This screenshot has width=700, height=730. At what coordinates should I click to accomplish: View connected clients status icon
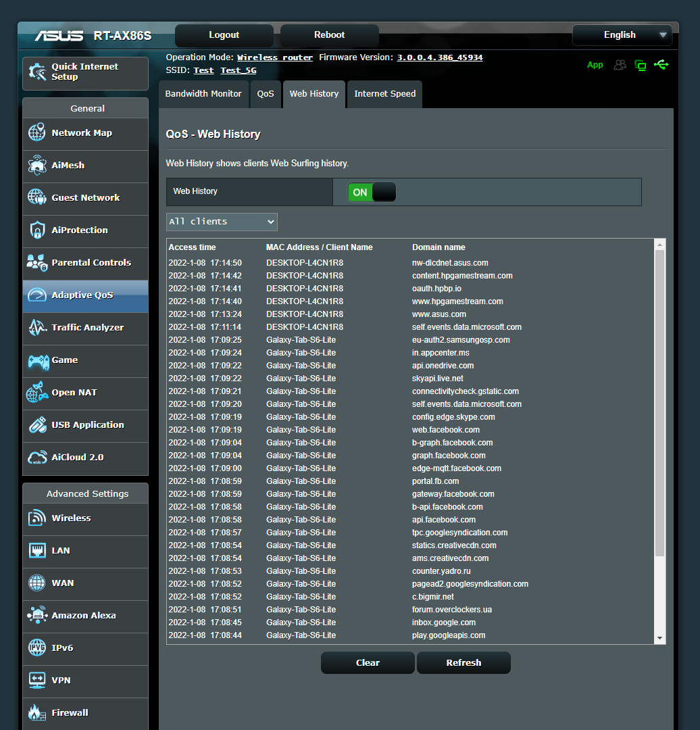point(620,65)
